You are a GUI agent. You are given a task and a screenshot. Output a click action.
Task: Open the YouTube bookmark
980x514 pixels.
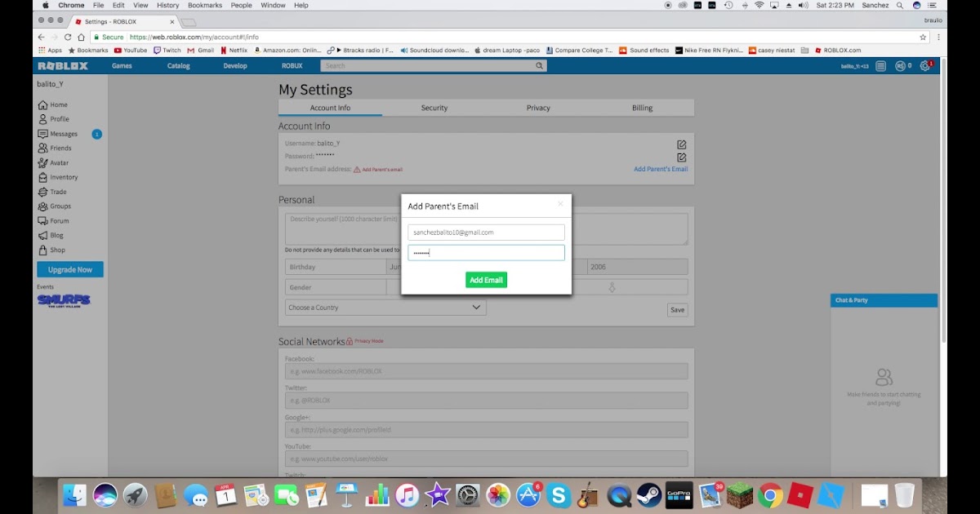pyautogui.click(x=131, y=51)
